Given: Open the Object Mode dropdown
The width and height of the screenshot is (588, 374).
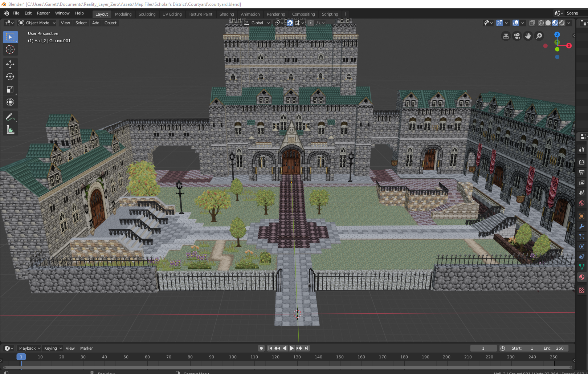Looking at the screenshot, I should pos(37,23).
